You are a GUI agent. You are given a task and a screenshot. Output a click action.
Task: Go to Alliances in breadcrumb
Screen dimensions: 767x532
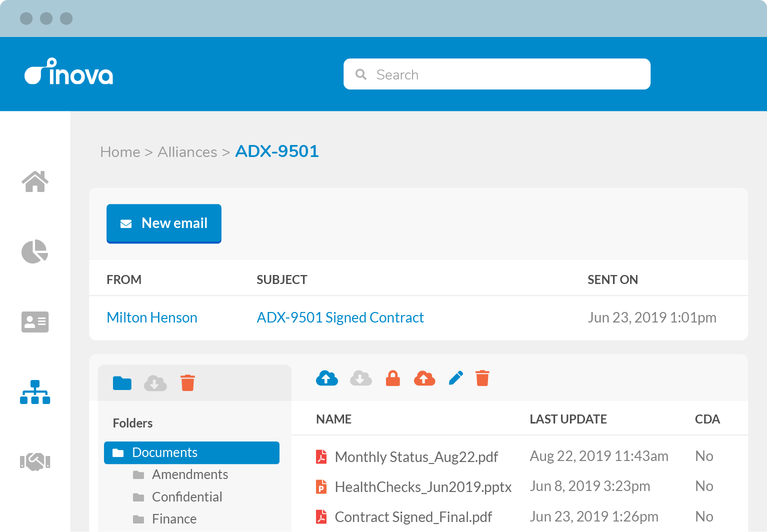pyautogui.click(x=187, y=152)
